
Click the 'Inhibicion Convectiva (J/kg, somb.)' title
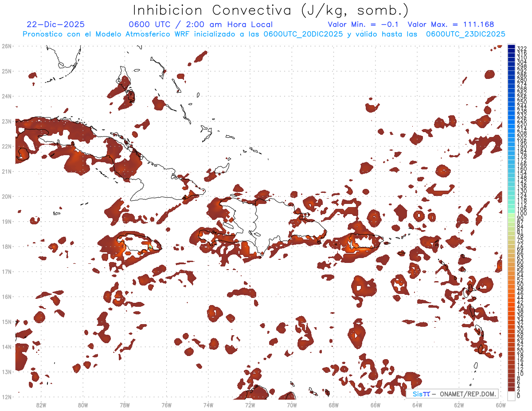pyautogui.click(x=271, y=10)
